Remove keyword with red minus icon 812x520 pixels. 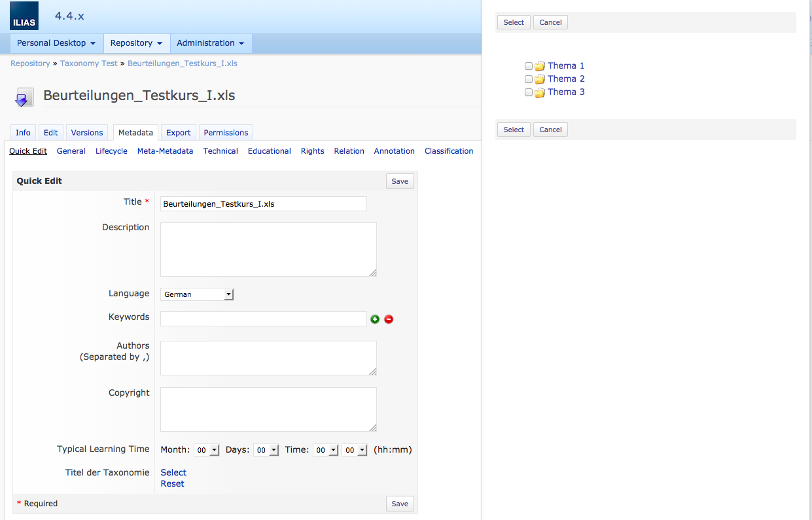(389, 319)
